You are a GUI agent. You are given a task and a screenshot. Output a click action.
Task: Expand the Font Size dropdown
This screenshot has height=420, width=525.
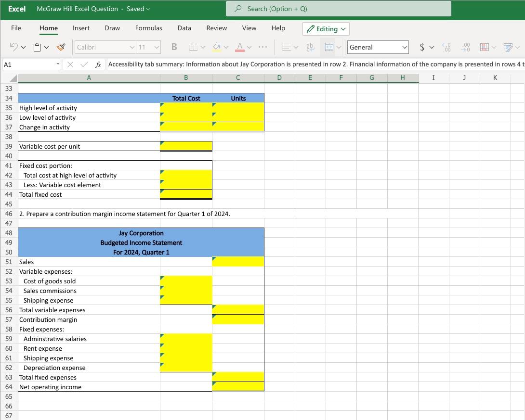[x=156, y=47]
